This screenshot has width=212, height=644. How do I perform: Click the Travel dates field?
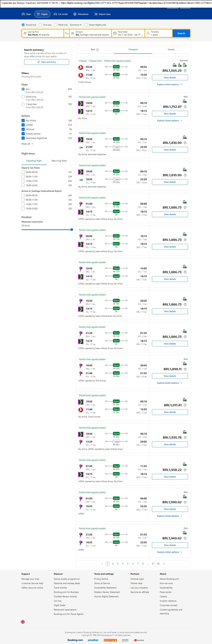coord(128,33)
